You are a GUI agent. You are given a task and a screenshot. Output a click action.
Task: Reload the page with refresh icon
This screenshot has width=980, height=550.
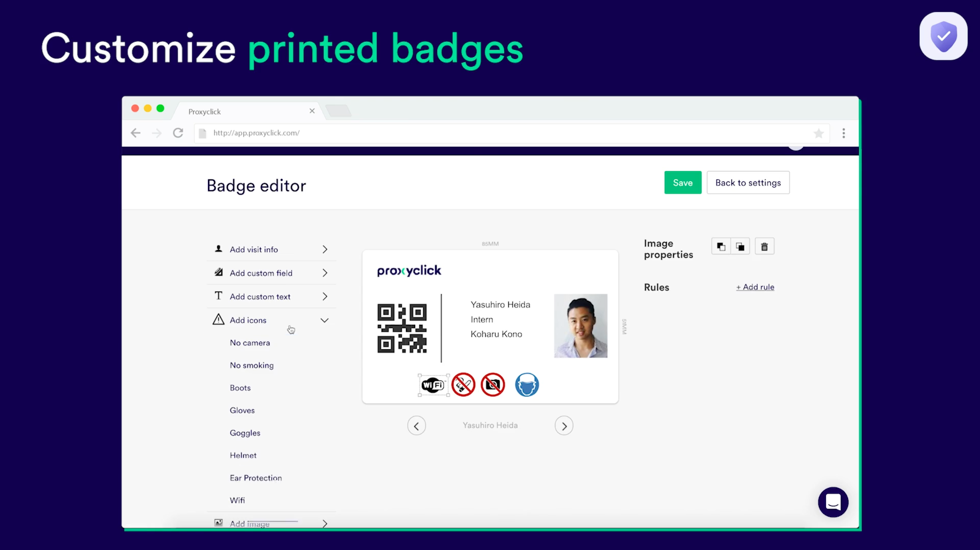[x=178, y=133]
